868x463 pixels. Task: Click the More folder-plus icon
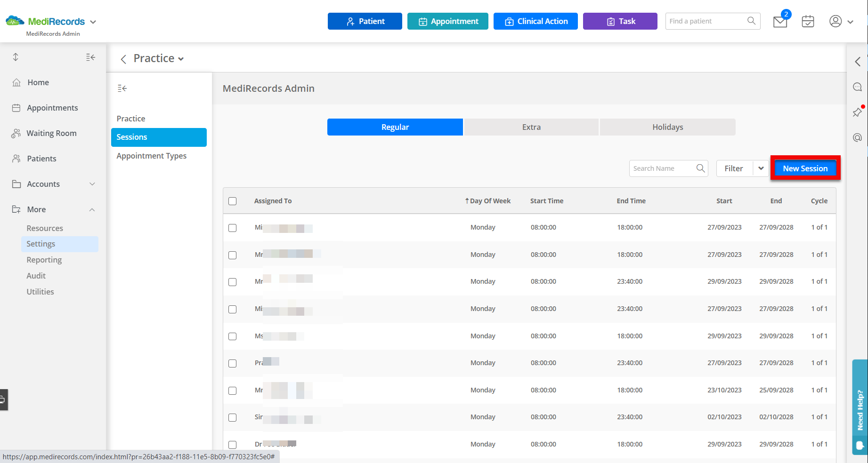pos(16,209)
